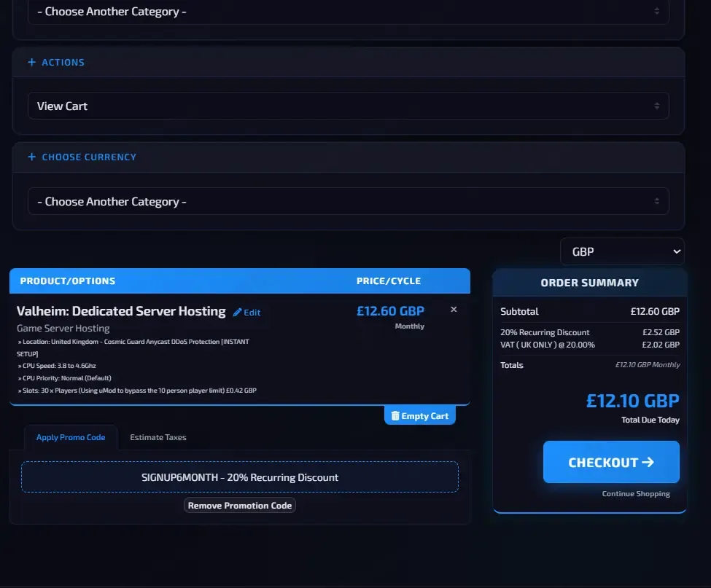Click the arrow icon on the Checkout button
711x588 pixels.
[x=648, y=462]
